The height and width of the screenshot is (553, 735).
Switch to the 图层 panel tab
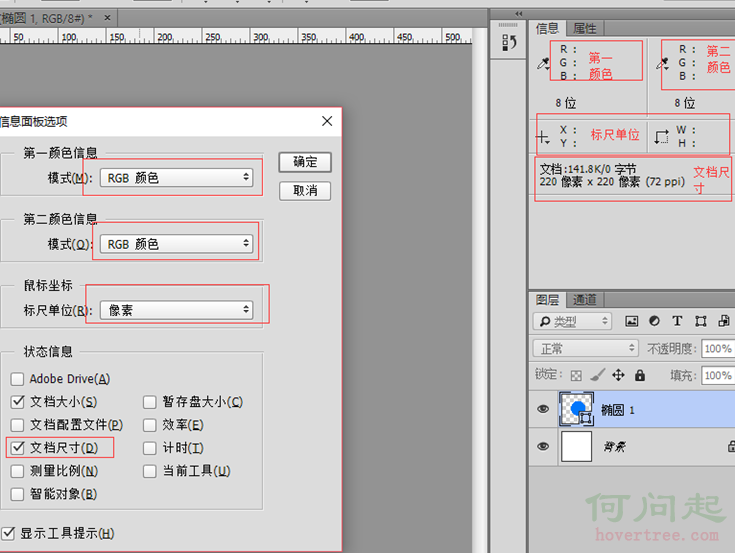[x=548, y=299]
